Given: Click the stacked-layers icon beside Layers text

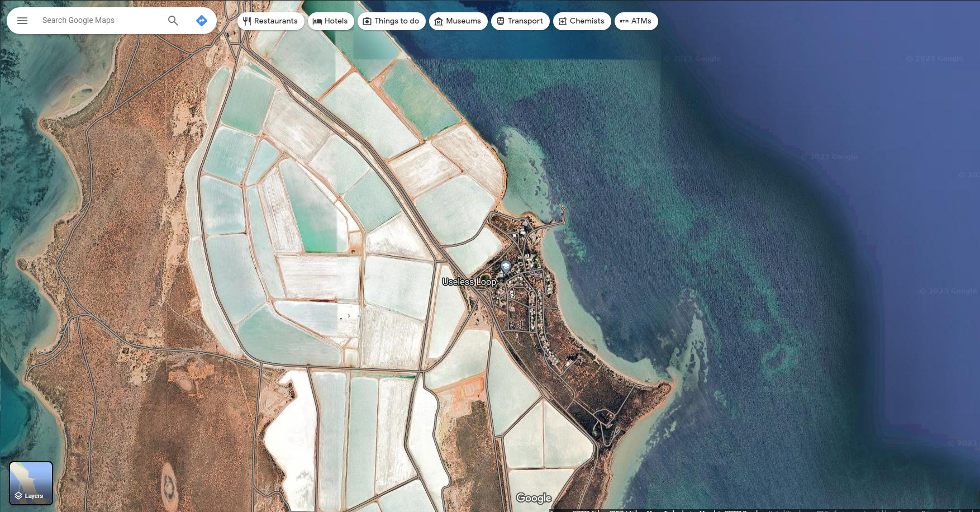Looking at the screenshot, I should (18, 496).
